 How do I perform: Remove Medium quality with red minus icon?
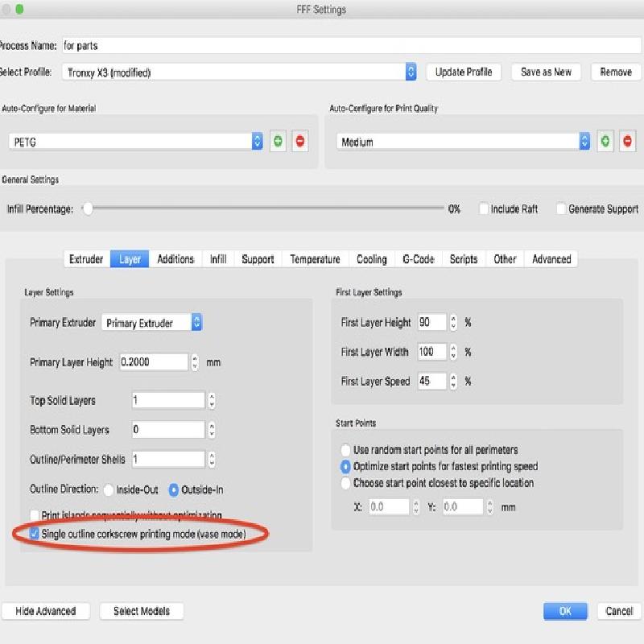click(627, 142)
